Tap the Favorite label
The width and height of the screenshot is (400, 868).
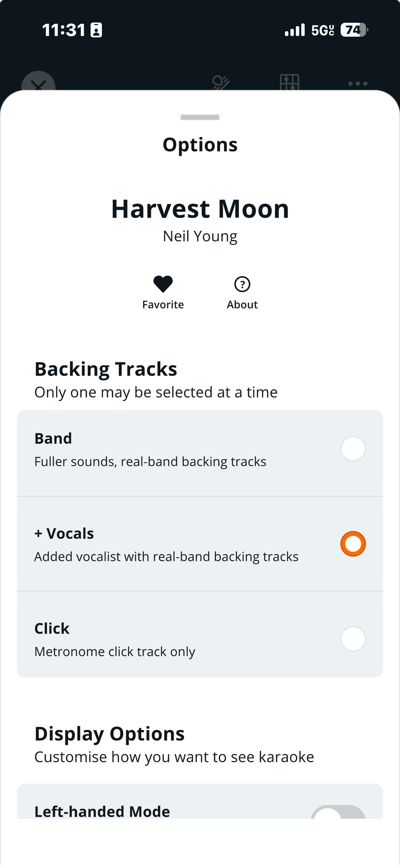pyautogui.click(x=163, y=305)
